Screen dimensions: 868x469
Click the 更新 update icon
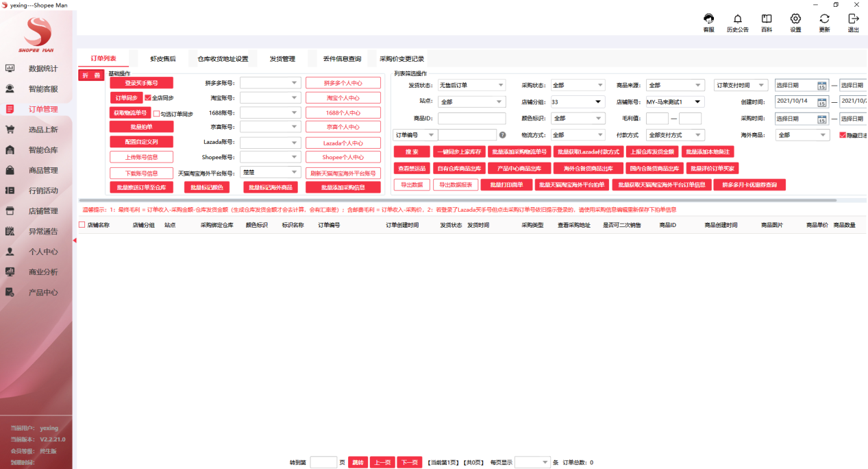click(823, 19)
